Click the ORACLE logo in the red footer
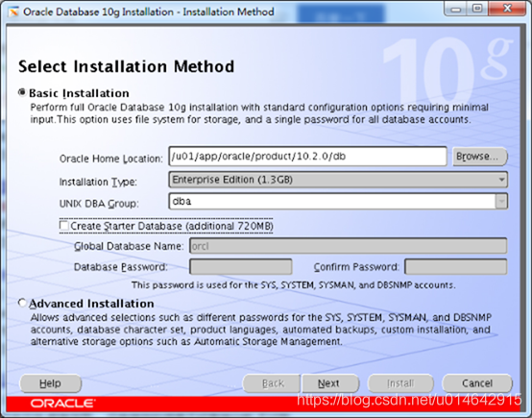Screen dimensions: 532x418 coord(62,404)
